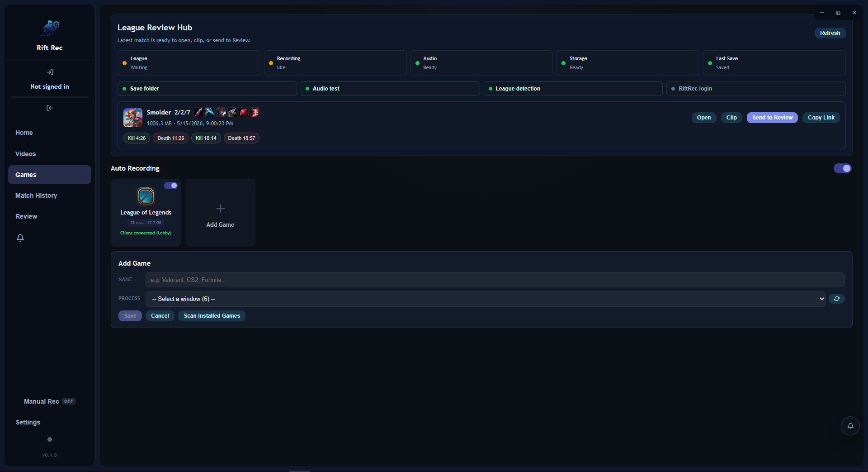Click the sign-in arrow icon
Screen dimensions: 868x472
point(50,72)
